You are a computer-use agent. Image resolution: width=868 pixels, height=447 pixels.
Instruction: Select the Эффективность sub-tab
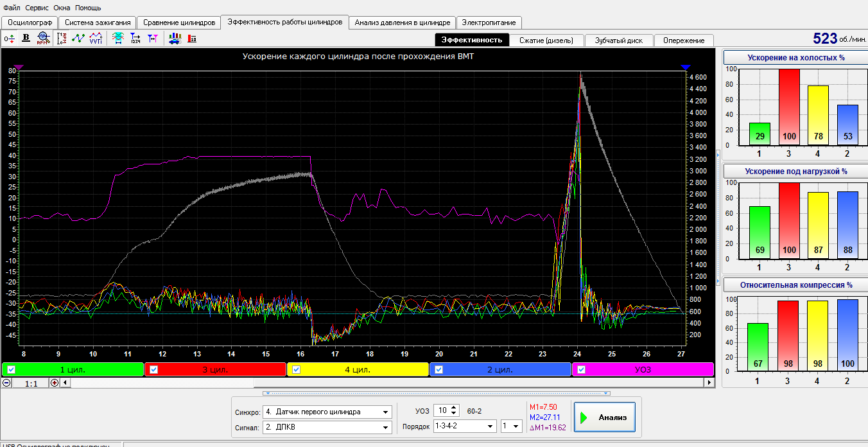pyautogui.click(x=472, y=40)
